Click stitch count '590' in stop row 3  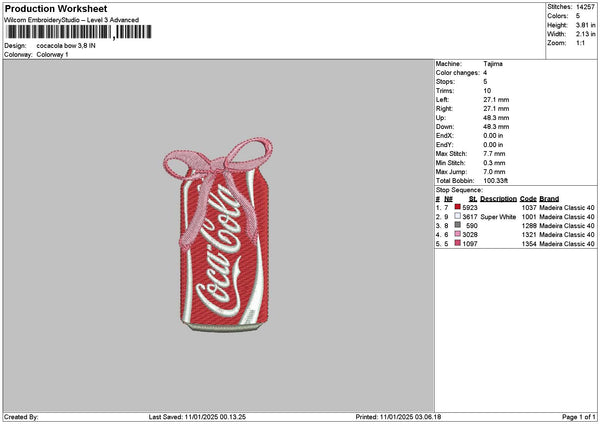pyautogui.click(x=472, y=225)
